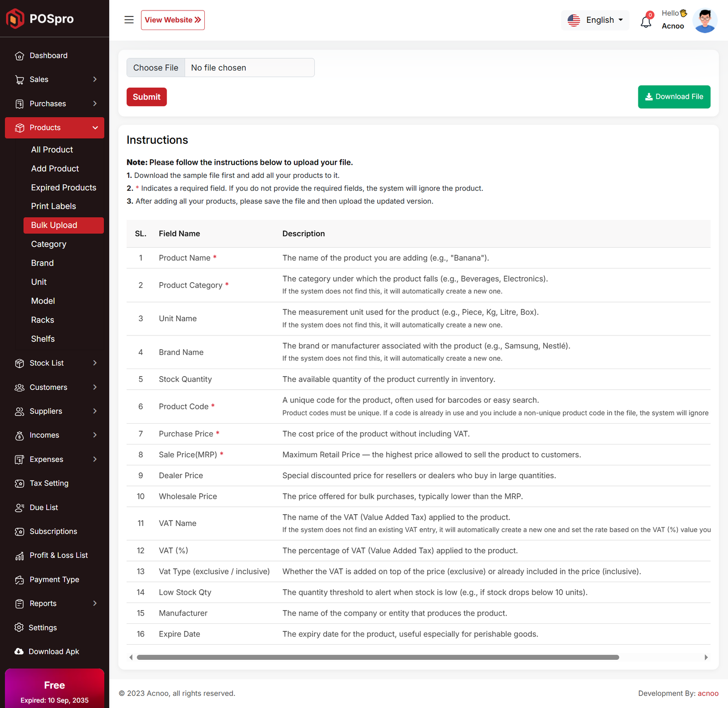This screenshot has width=728, height=708.
Task: Open Dashboard via its home icon
Action: click(x=19, y=56)
